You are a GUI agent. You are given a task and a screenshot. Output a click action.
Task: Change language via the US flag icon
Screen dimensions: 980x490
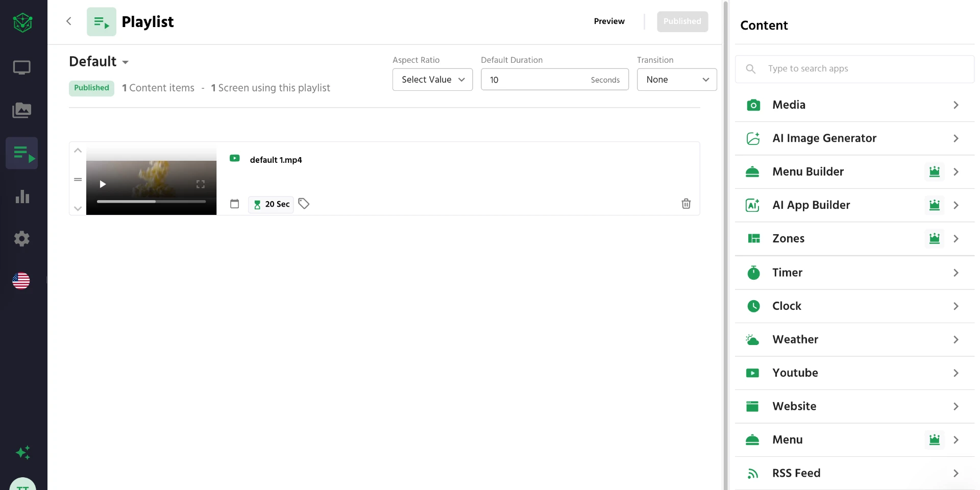point(21,281)
